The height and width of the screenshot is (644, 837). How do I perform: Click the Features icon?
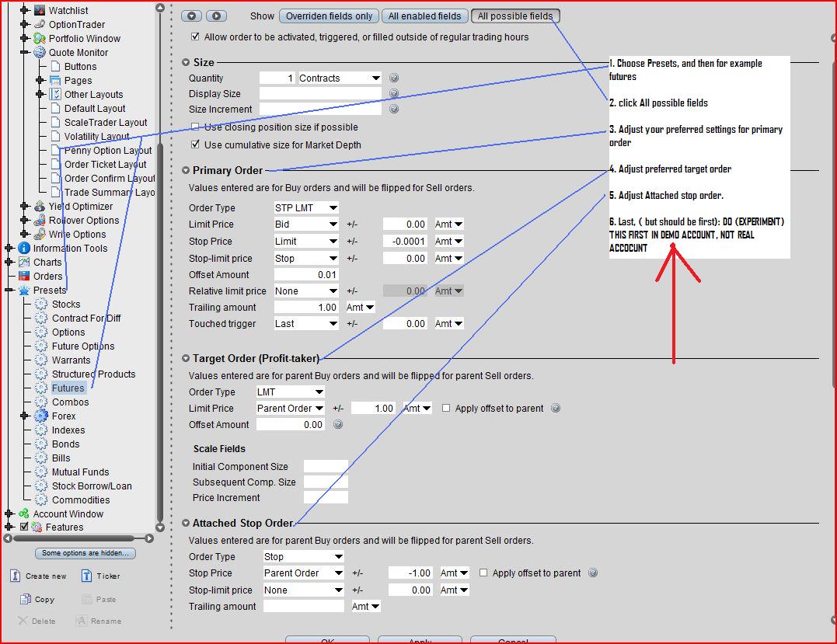point(37,527)
